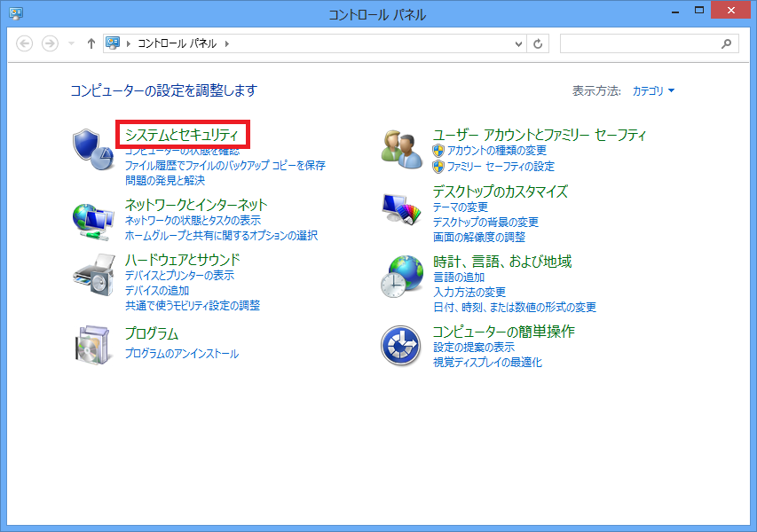Click the refresh button in address bar
Image resolution: width=757 pixels, height=532 pixels.
click(539, 43)
